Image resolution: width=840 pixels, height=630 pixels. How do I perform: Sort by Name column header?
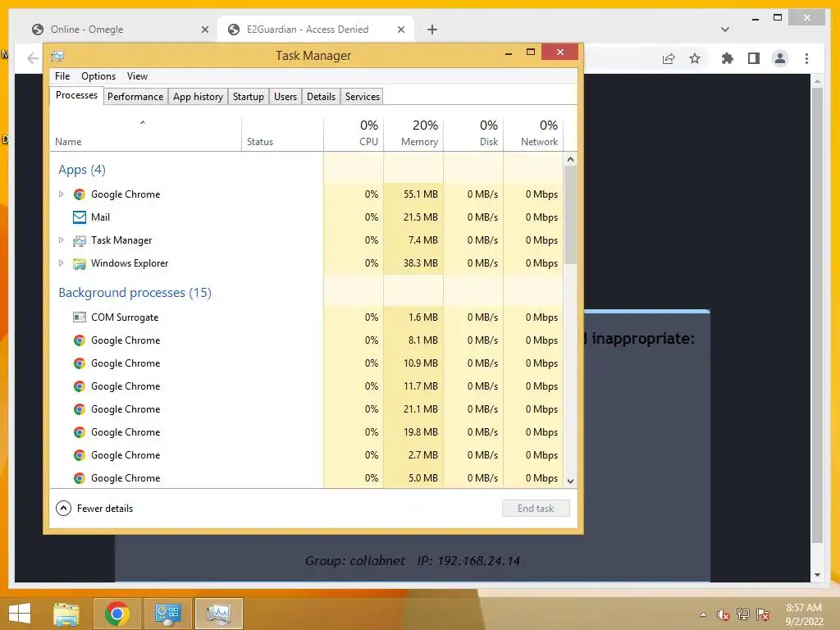pos(146,134)
